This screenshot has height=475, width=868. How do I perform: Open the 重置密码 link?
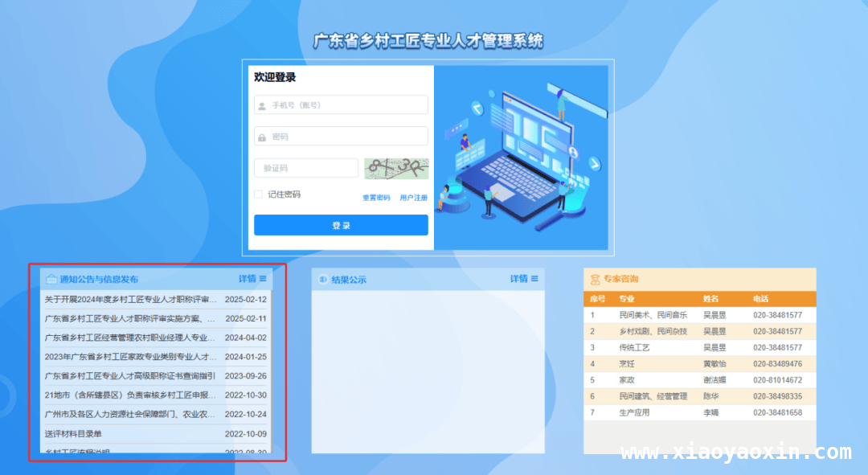(x=376, y=198)
